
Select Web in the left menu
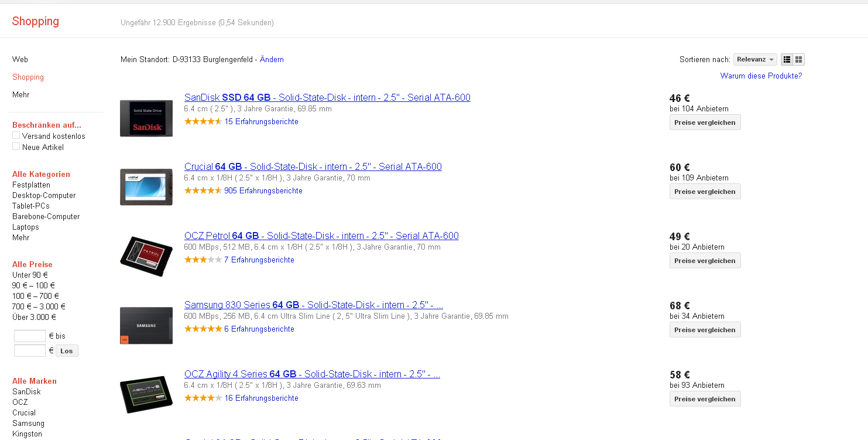(x=20, y=59)
